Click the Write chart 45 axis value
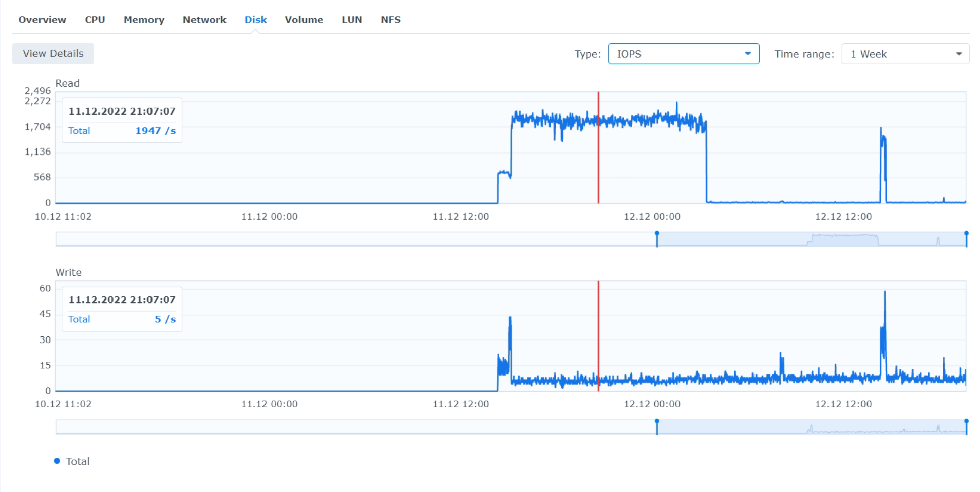This screenshot has height=492, width=980. tap(45, 314)
